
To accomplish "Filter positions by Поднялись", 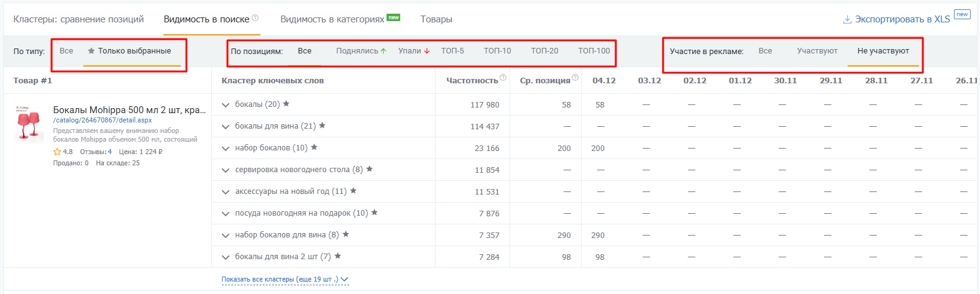I will click(x=360, y=51).
